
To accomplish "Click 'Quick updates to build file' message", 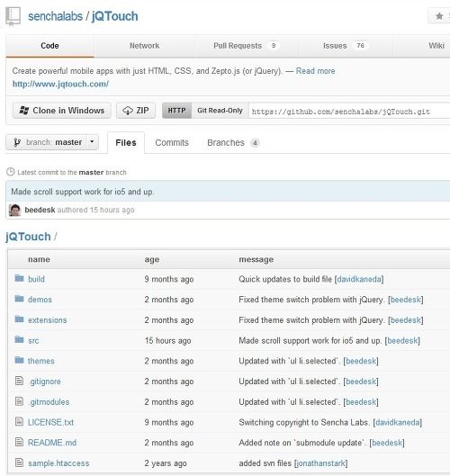I will coord(285,279).
